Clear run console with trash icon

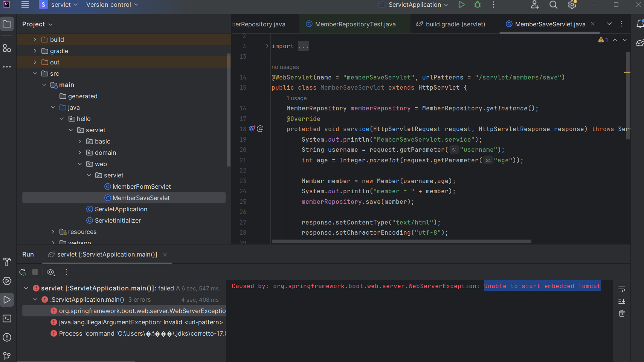(x=622, y=313)
